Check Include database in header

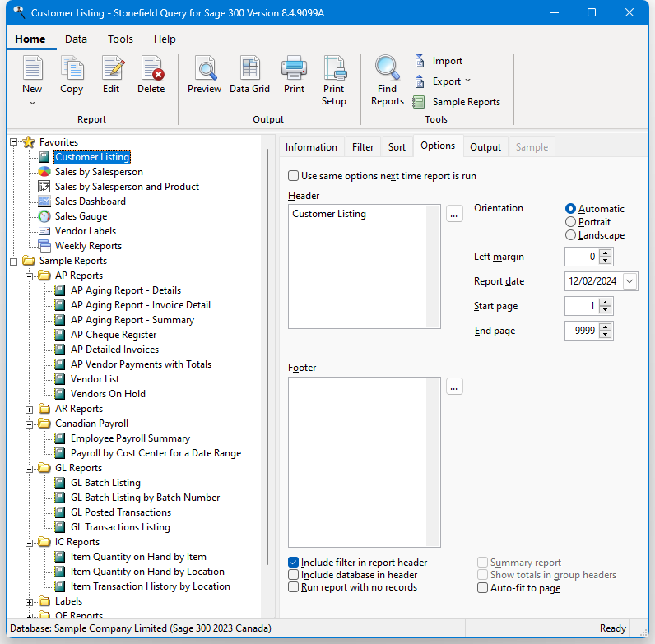(x=294, y=575)
